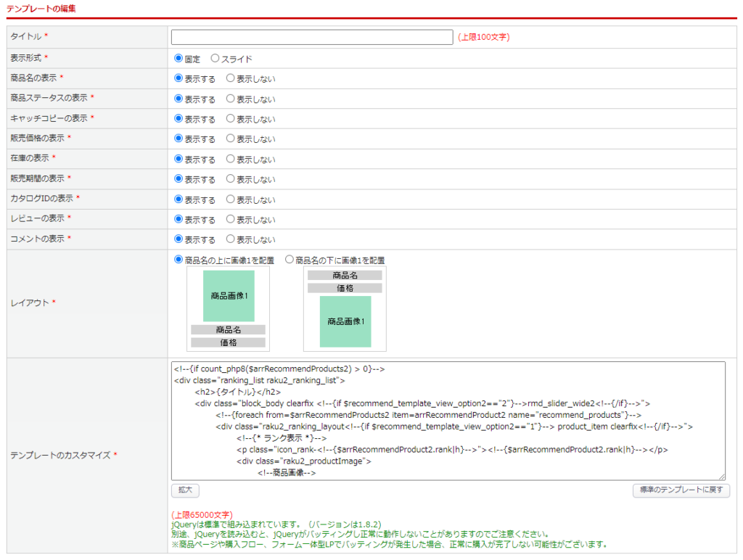Click the textarea resize handle corner
The width and height of the screenshot is (743, 560).
click(x=721, y=476)
